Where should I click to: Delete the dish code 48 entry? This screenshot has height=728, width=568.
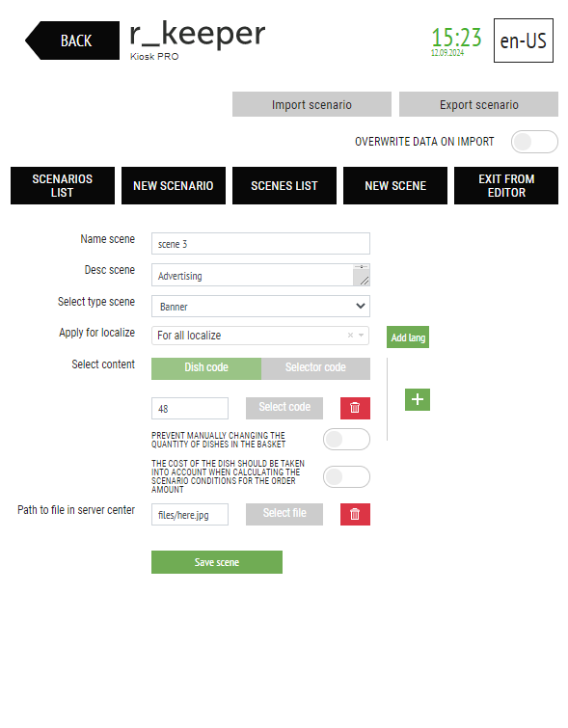click(355, 408)
